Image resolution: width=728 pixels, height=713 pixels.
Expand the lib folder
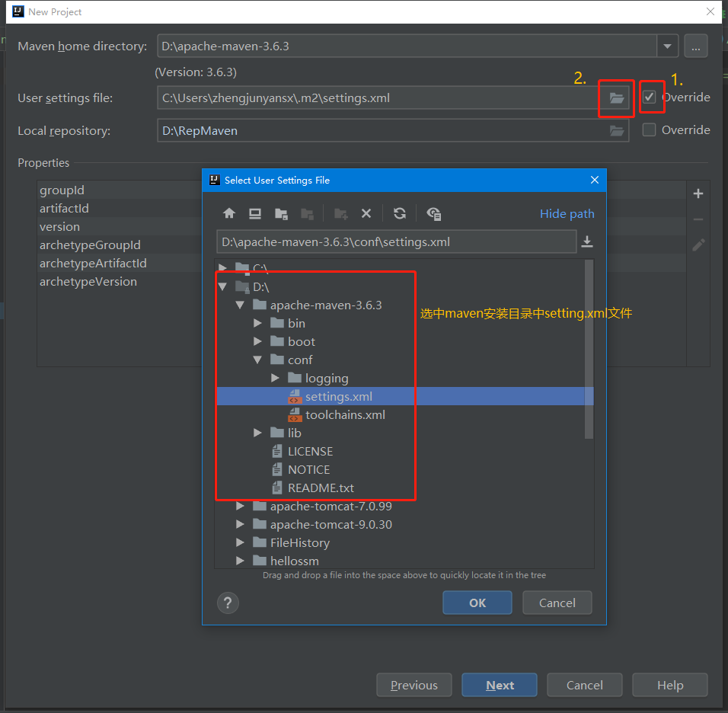point(257,433)
